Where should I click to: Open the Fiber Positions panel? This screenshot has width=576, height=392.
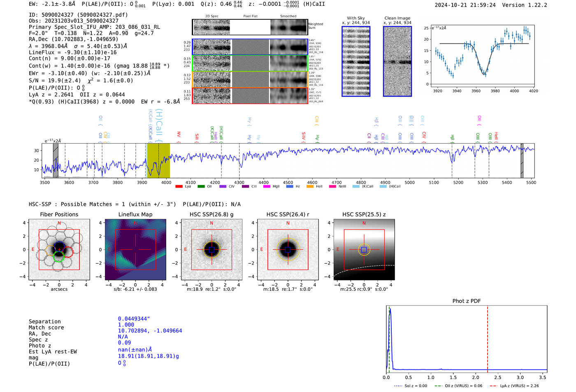(x=59, y=250)
